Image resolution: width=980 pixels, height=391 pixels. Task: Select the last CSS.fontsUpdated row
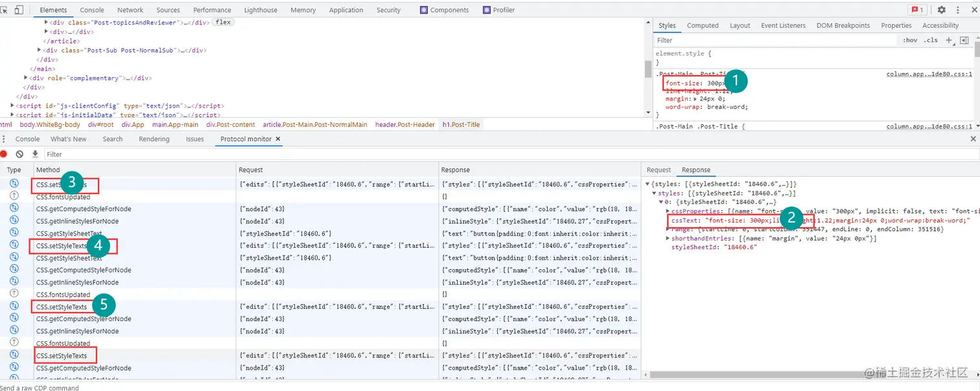tap(320, 343)
